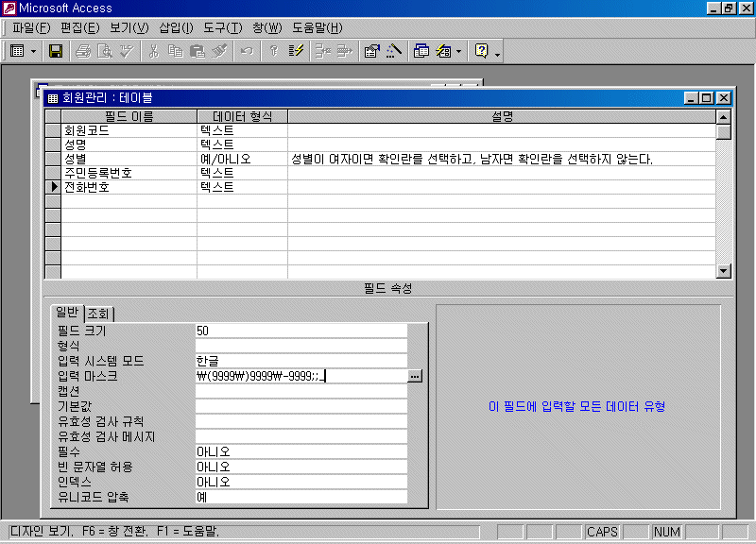
Task: Expand the View button dropdown arrow
Action: click(34, 51)
